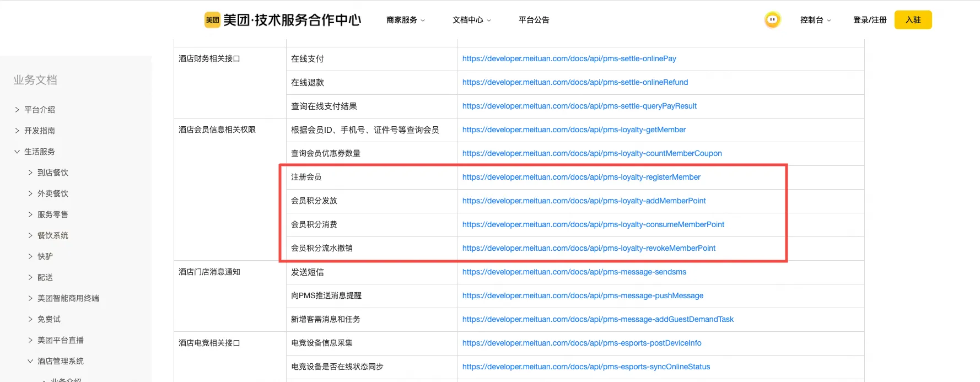Image resolution: width=980 pixels, height=382 pixels.
Task: Open pms-settle-queryPayResult link
Action: (x=579, y=106)
